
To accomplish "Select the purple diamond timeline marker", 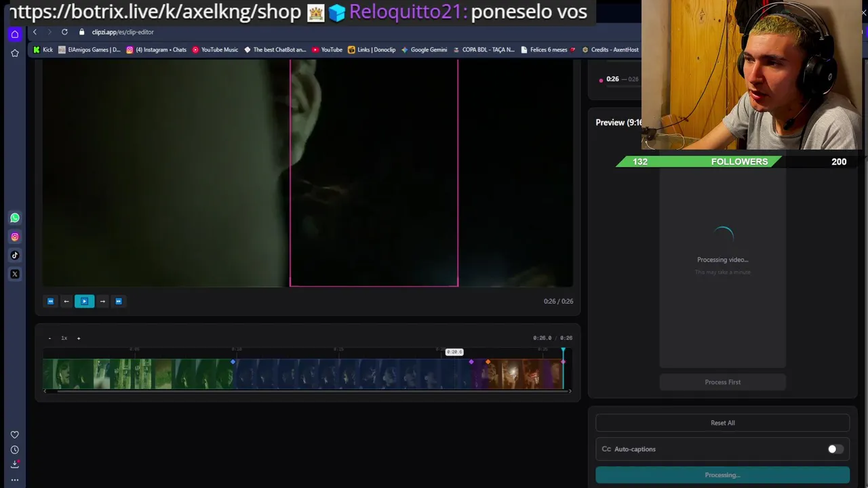I will click(471, 362).
